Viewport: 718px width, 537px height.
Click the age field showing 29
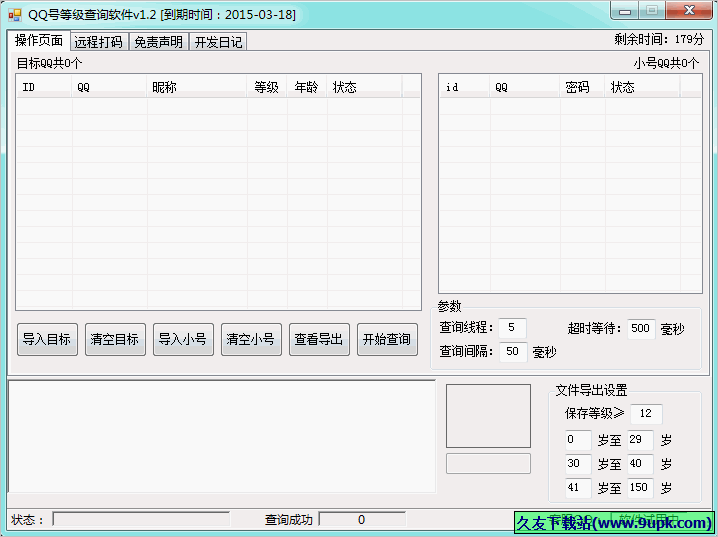tap(640, 440)
